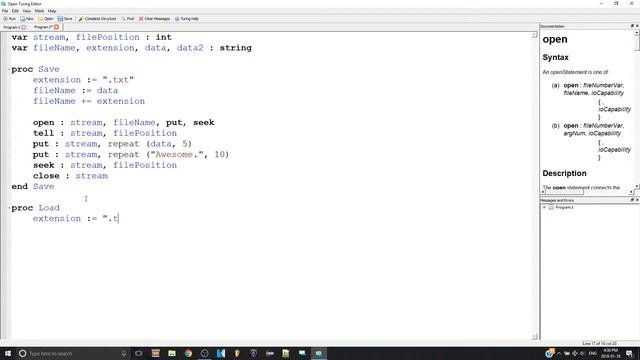This screenshot has width=640, height=360.
Task: Open File Explorer from the taskbar
Action: click(x=172, y=353)
